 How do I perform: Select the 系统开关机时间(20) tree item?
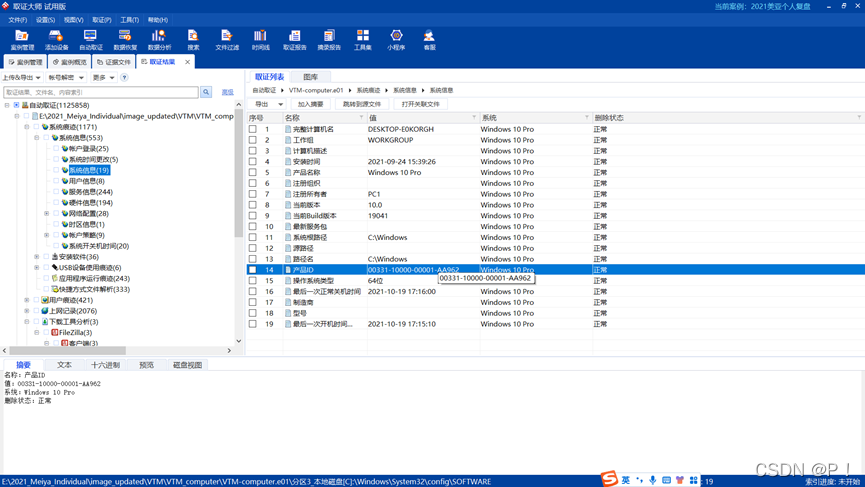99,246
